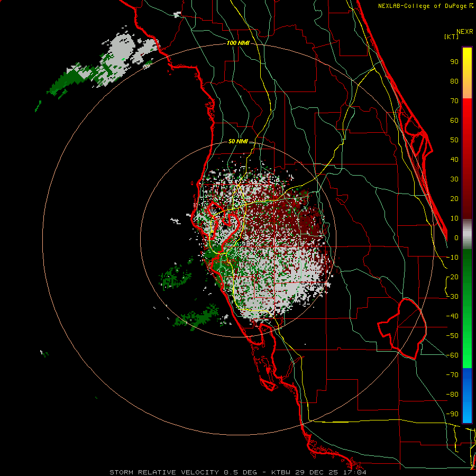
Task: Click the "70" value on the velocity scale
Action: pyautogui.click(x=454, y=101)
